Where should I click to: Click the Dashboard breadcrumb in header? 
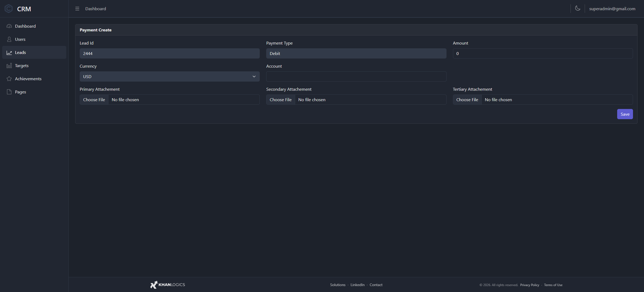click(96, 9)
